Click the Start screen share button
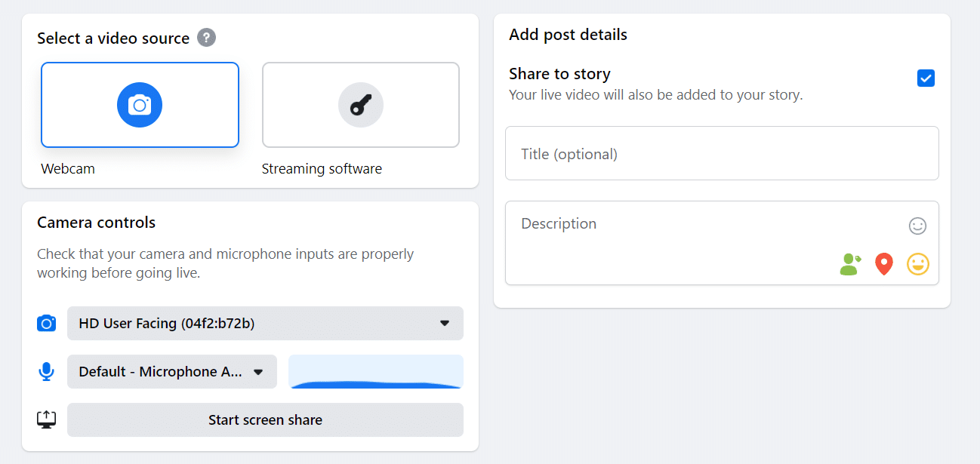 tap(265, 420)
